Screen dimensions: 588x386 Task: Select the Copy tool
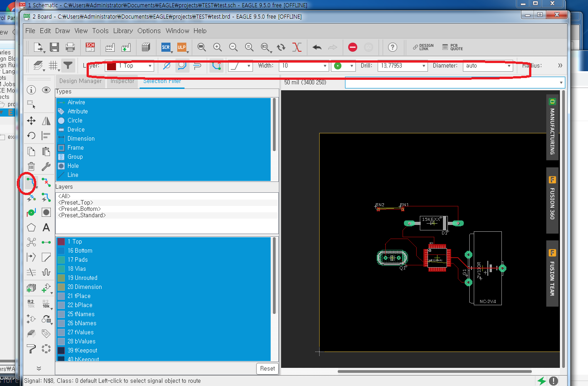31,151
